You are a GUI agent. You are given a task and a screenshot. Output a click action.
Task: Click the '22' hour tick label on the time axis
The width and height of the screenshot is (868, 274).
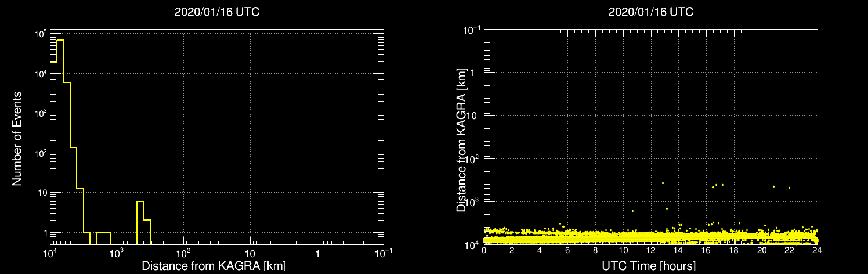click(x=789, y=251)
